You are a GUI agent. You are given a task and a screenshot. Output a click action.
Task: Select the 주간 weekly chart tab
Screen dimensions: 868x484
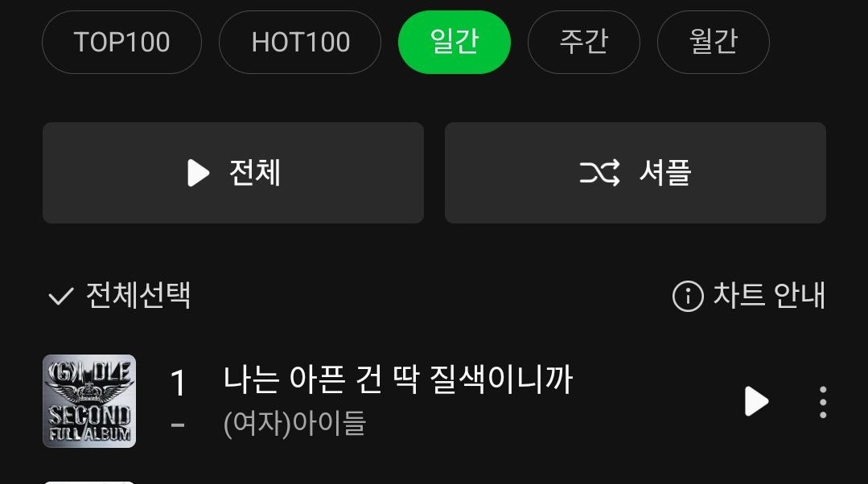584,42
